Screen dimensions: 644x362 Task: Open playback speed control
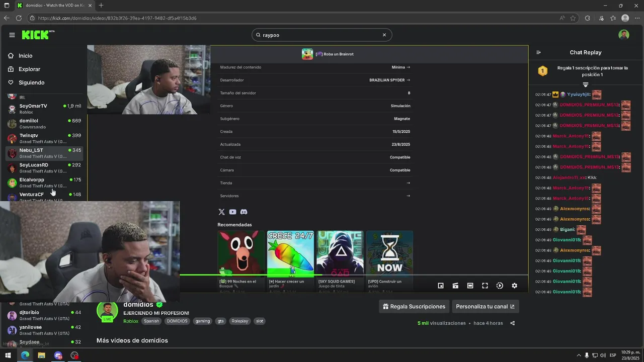pyautogui.click(x=500, y=286)
